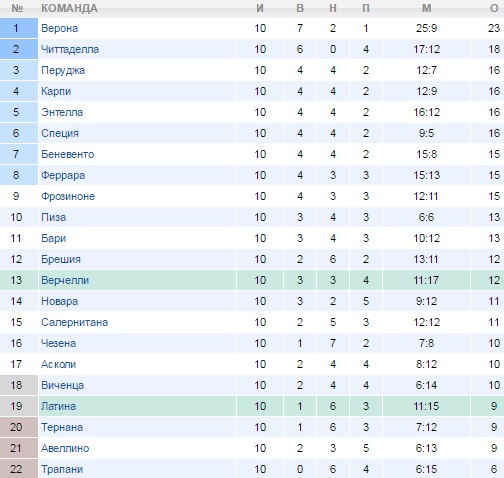
Task: Open the Специя team link
Action: pos(60,133)
